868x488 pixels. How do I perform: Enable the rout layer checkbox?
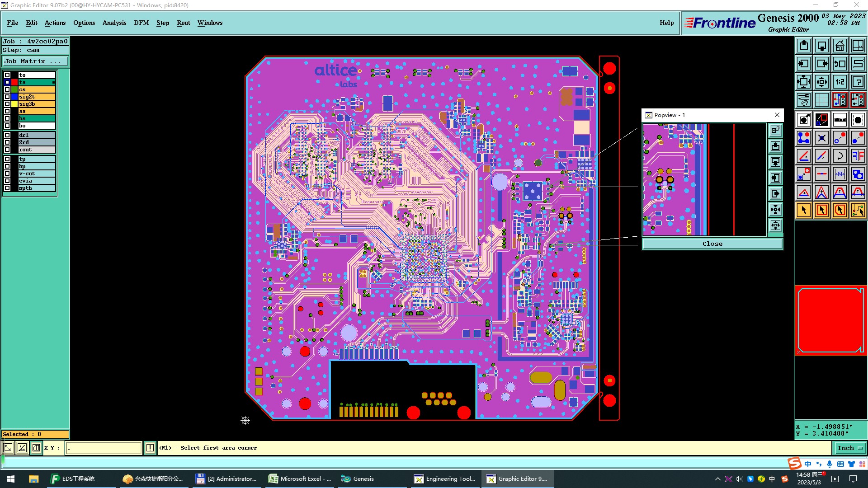pos(7,150)
